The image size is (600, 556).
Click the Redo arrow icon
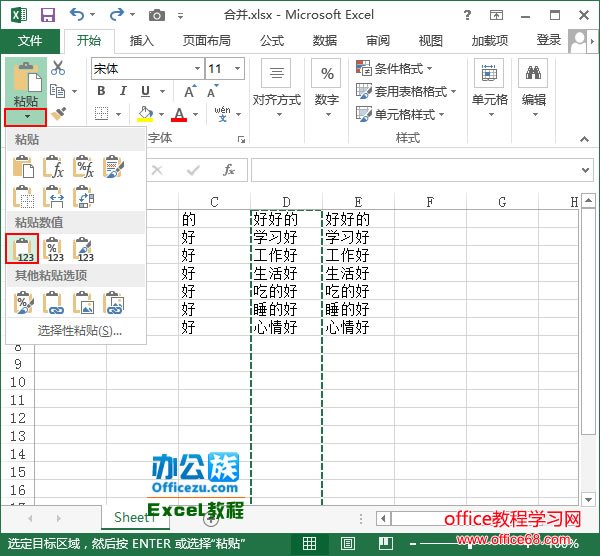(116, 15)
